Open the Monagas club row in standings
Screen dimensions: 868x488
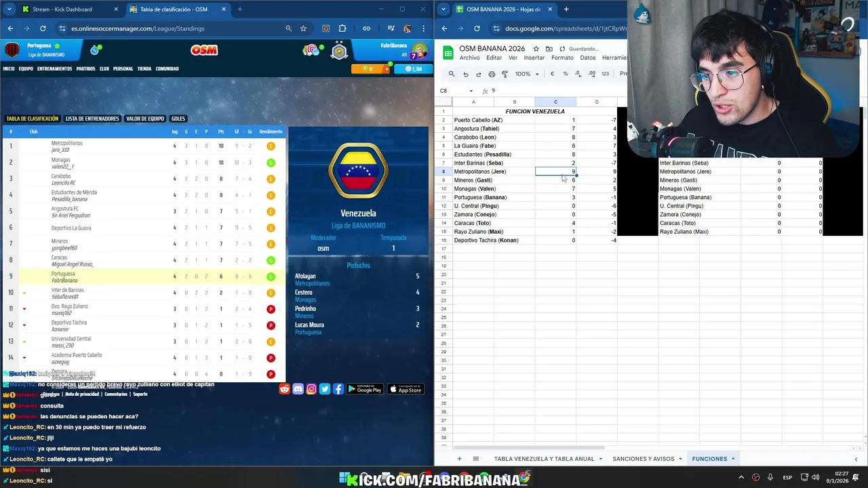[144, 163]
